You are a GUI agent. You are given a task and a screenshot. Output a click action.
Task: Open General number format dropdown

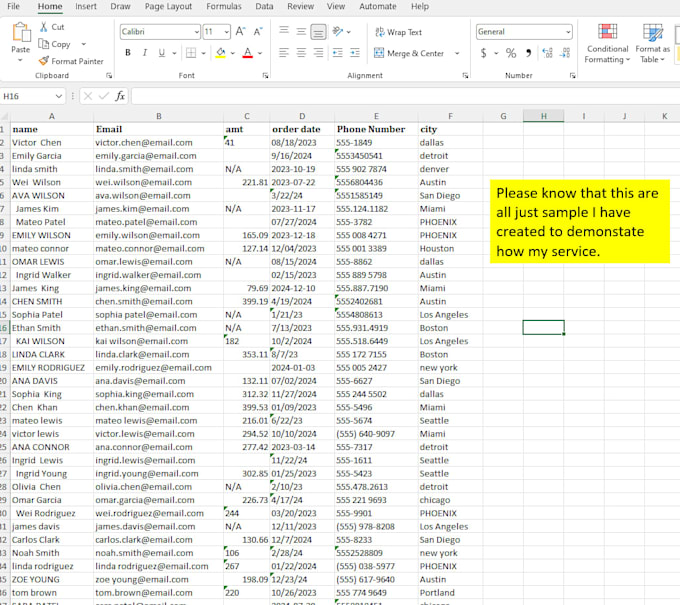(568, 32)
